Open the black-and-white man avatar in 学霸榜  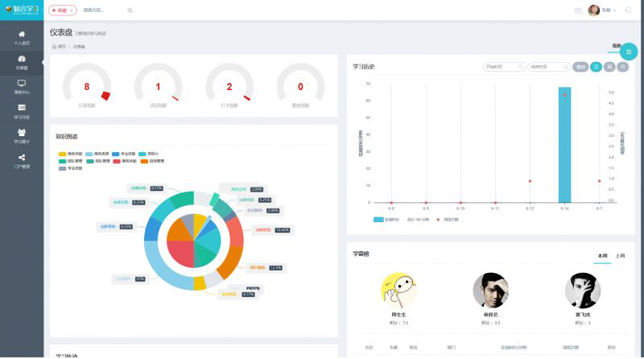click(583, 291)
